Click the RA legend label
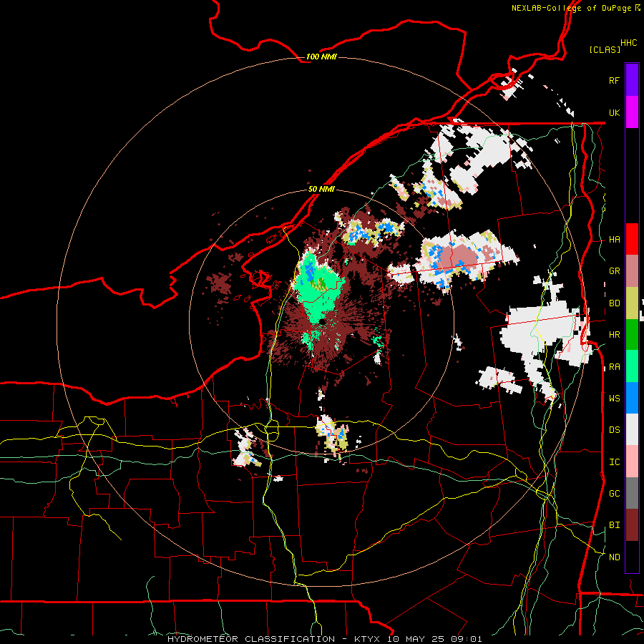 coord(614,367)
